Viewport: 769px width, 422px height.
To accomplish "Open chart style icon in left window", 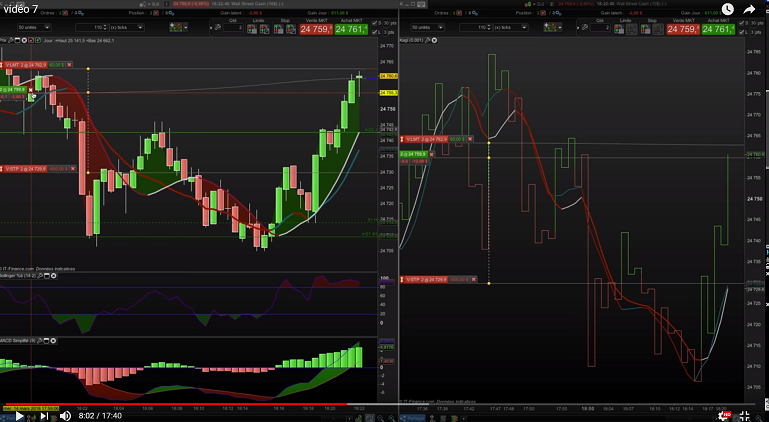I will coord(176,27).
